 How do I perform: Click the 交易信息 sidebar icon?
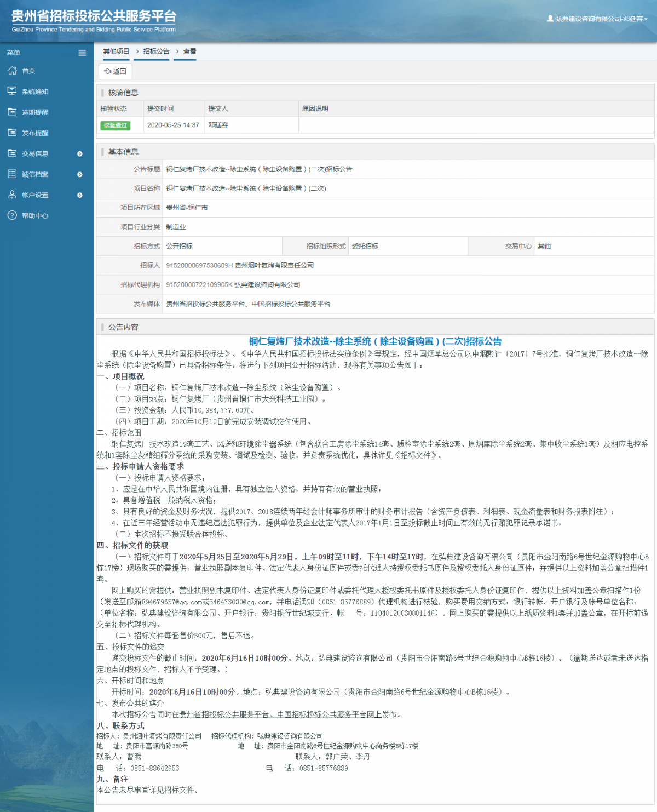(x=12, y=153)
